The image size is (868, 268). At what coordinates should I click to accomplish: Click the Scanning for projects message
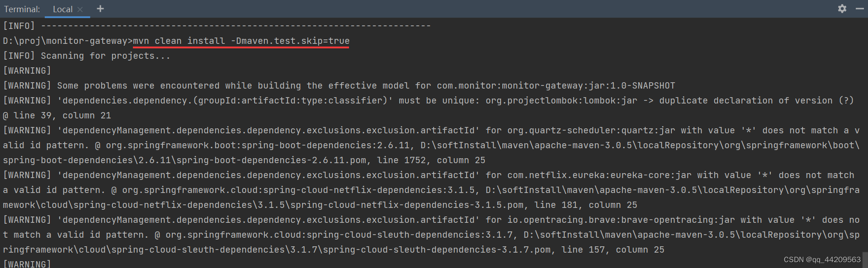[x=104, y=55]
